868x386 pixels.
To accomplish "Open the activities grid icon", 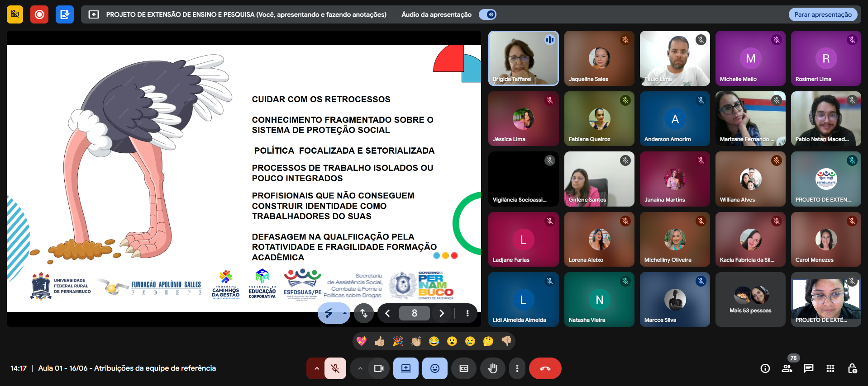I will [830, 368].
